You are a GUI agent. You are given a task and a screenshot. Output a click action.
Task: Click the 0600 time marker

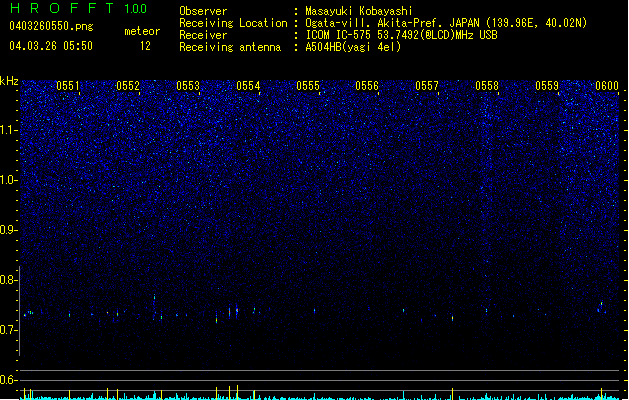607,86
